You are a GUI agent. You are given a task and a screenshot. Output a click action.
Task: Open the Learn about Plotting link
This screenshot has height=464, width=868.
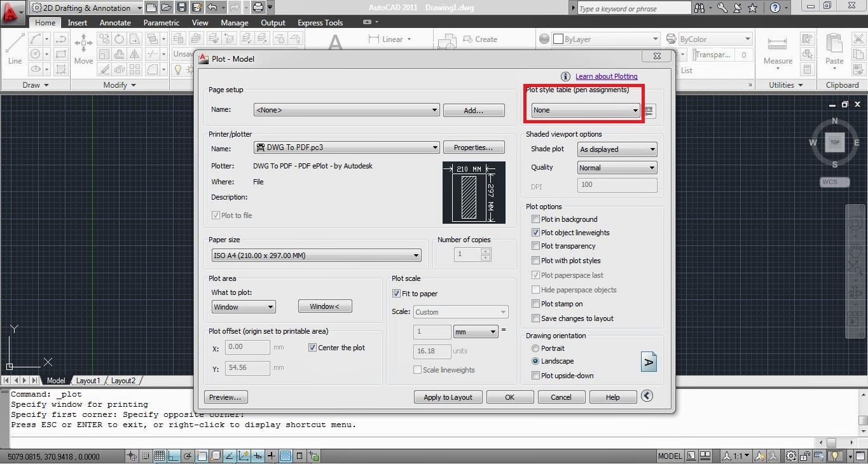tap(606, 76)
